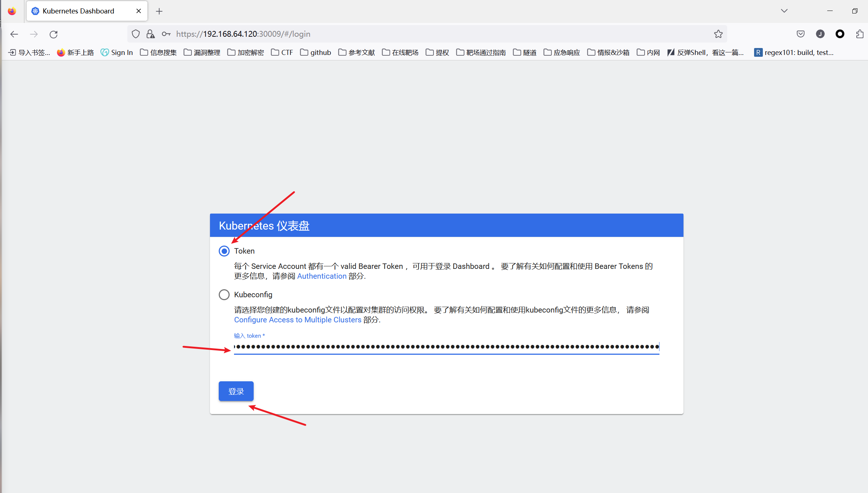Click into the token input field
Viewport: 868px width, 493px height.
pyautogui.click(x=446, y=347)
